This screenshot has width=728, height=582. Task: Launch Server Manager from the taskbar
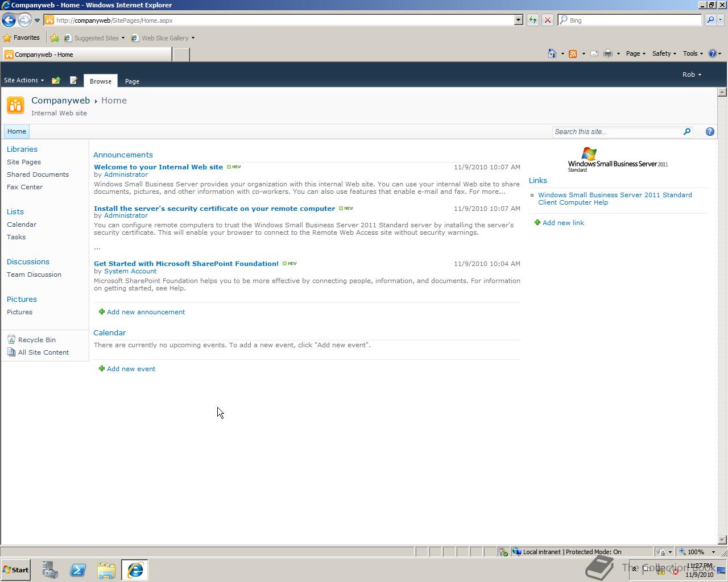click(50, 570)
